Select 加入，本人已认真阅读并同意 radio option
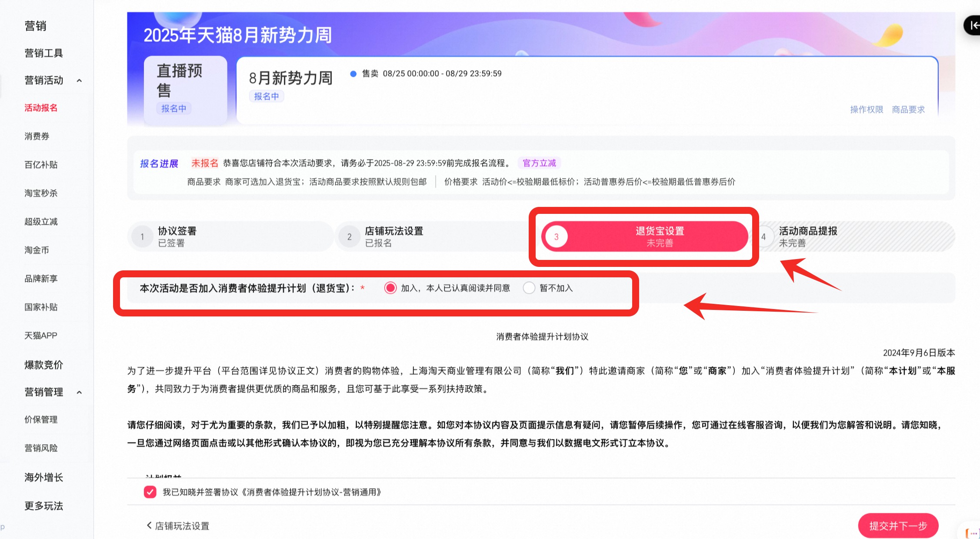This screenshot has height=539, width=980. click(x=390, y=288)
